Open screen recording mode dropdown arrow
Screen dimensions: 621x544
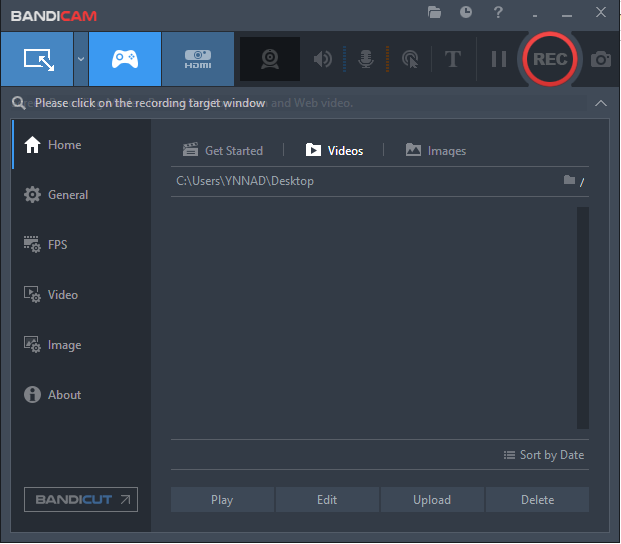click(x=81, y=59)
